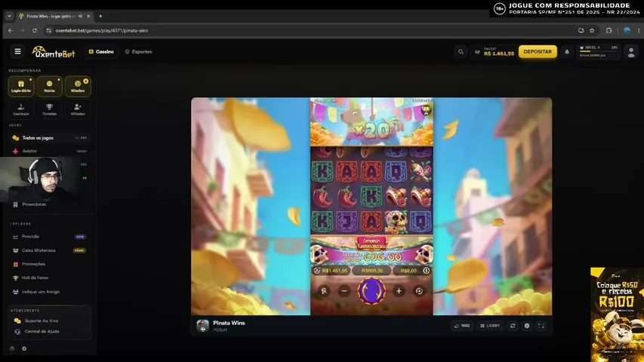Image resolution: width=644 pixels, height=362 pixels.
Task: Bookmark this page with star
Action: point(592,30)
